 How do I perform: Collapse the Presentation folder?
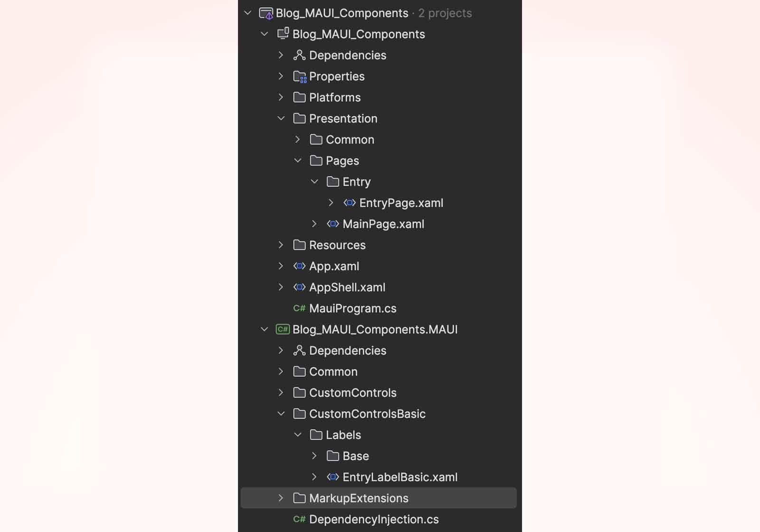coord(281,119)
